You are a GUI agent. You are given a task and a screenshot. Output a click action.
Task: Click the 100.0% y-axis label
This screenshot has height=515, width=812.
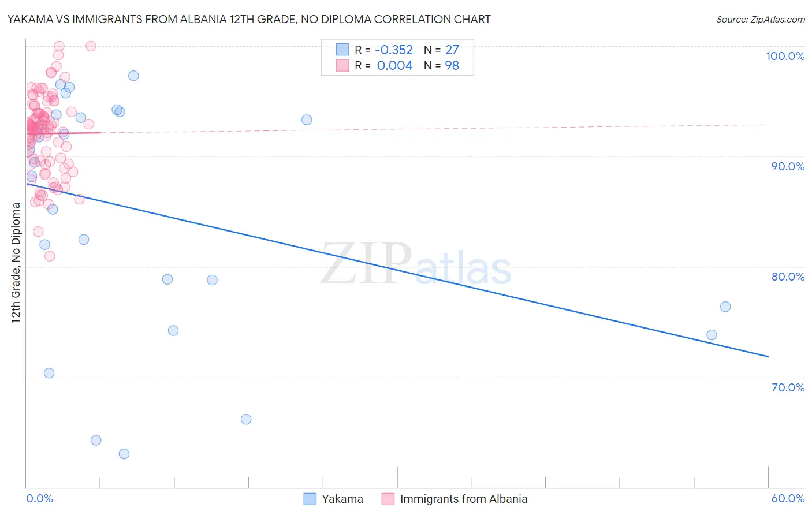point(785,56)
